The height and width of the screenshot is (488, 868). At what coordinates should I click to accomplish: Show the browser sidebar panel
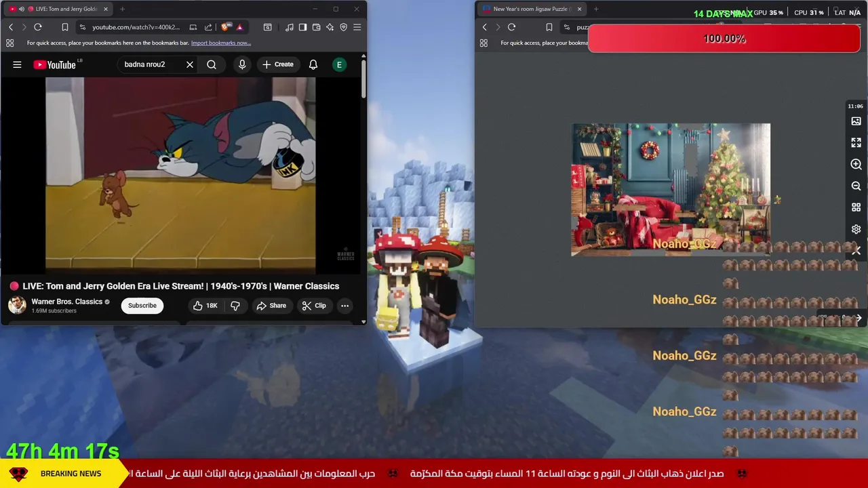[302, 27]
